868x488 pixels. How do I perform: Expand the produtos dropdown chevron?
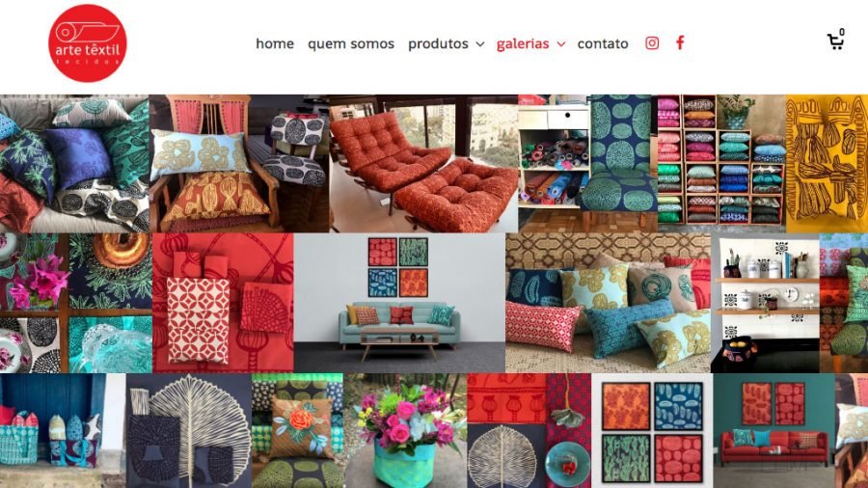point(480,44)
